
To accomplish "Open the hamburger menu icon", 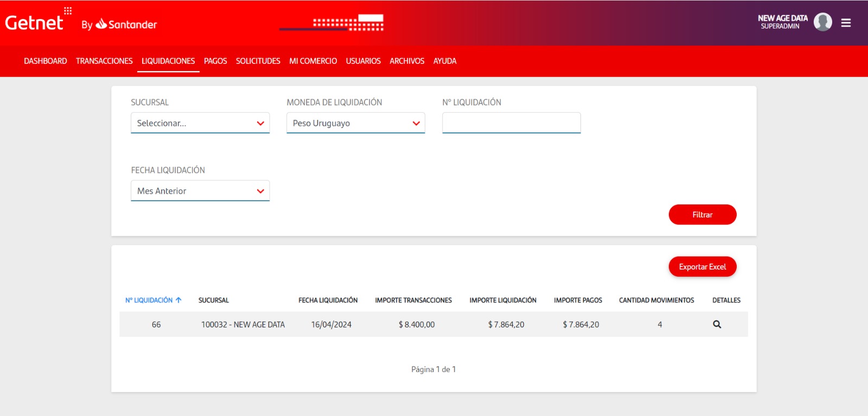I will 846,23.
